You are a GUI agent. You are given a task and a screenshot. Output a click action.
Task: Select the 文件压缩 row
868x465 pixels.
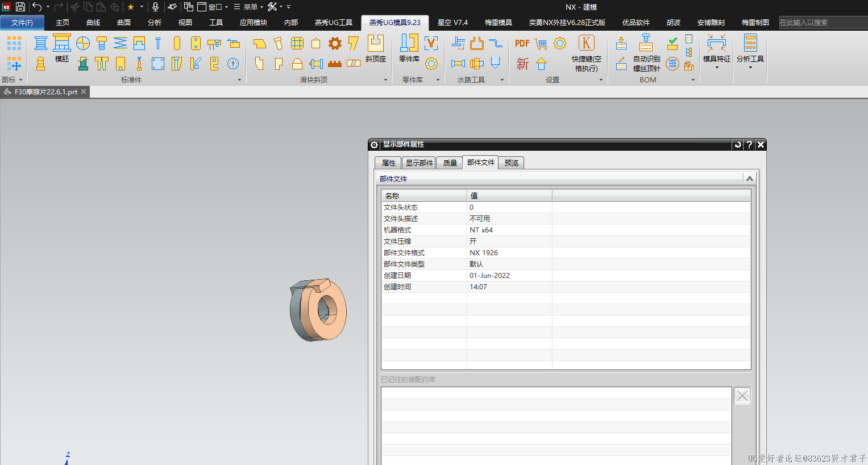click(566, 242)
